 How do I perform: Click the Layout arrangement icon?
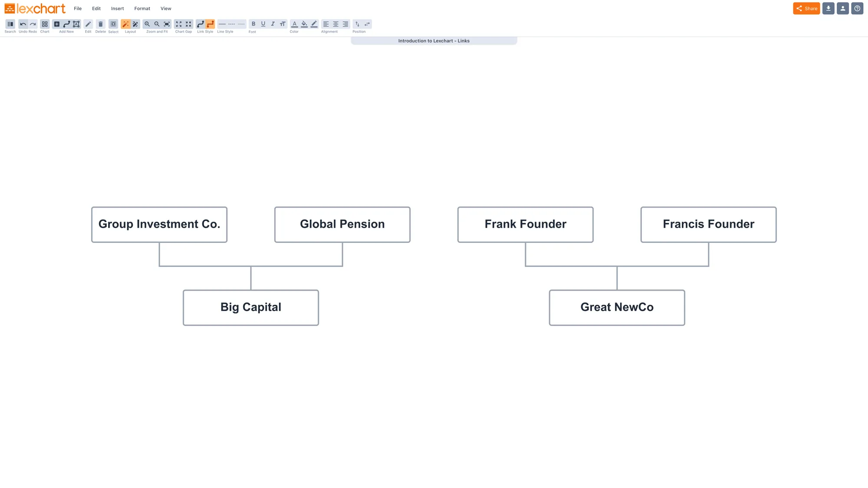(x=126, y=24)
